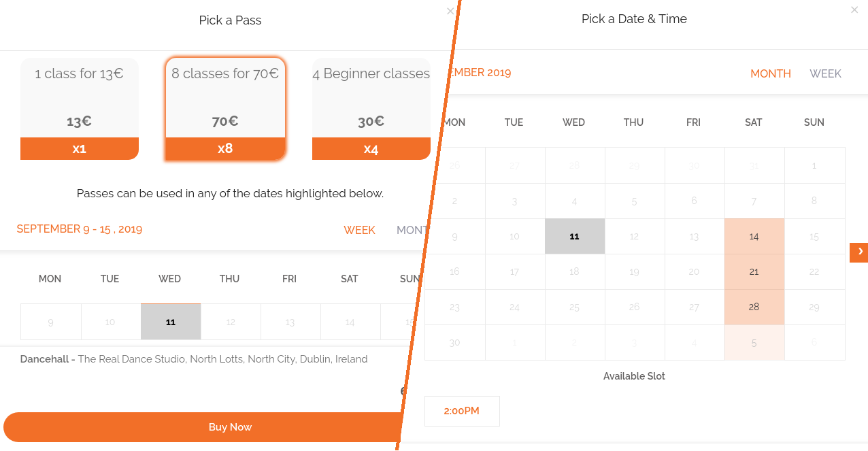Click the x8 orange pass quantity bar
The width and height of the screenshot is (868, 451).
coord(225,148)
